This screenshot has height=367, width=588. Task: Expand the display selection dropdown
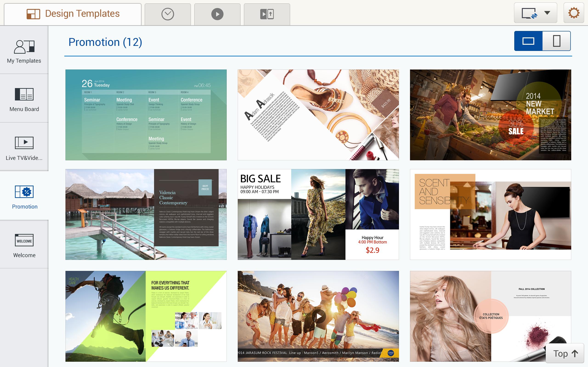click(x=548, y=13)
